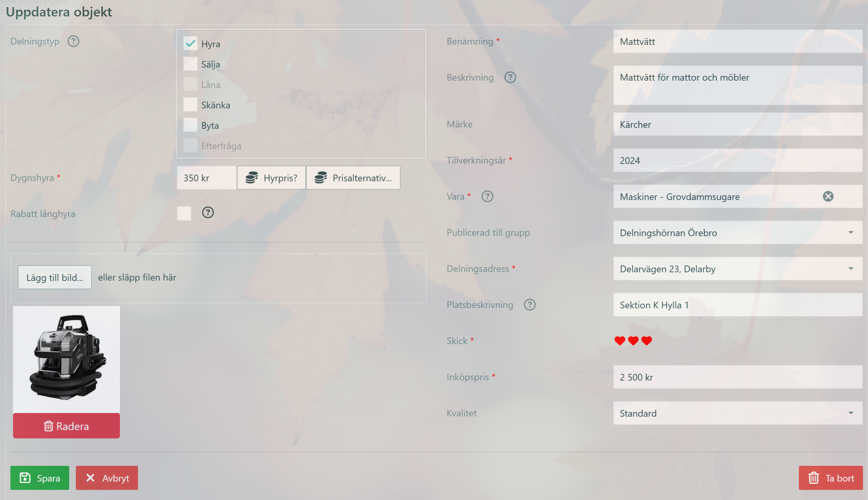Image resolution: width=868 pixels, height=500 pixels.
Task: Click the third heart in Skick
Action: click(646, 341)
